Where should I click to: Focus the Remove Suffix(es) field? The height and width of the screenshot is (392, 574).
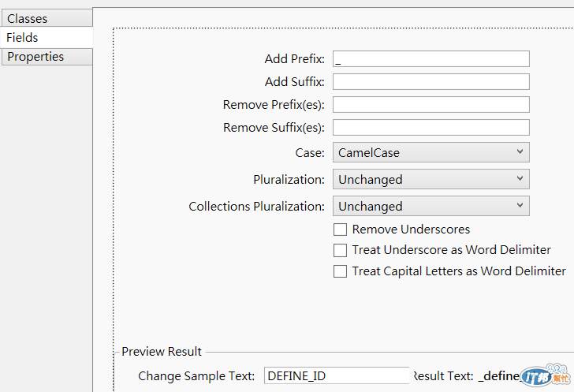tap(430, 127)
